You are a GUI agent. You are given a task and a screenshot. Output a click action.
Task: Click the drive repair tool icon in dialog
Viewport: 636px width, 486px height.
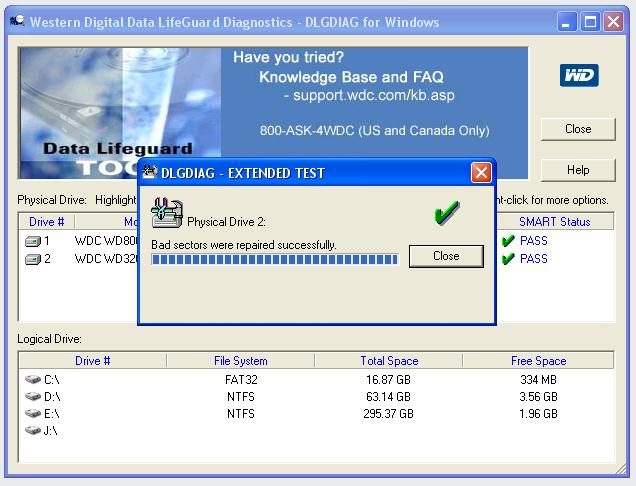coord(167,213)
